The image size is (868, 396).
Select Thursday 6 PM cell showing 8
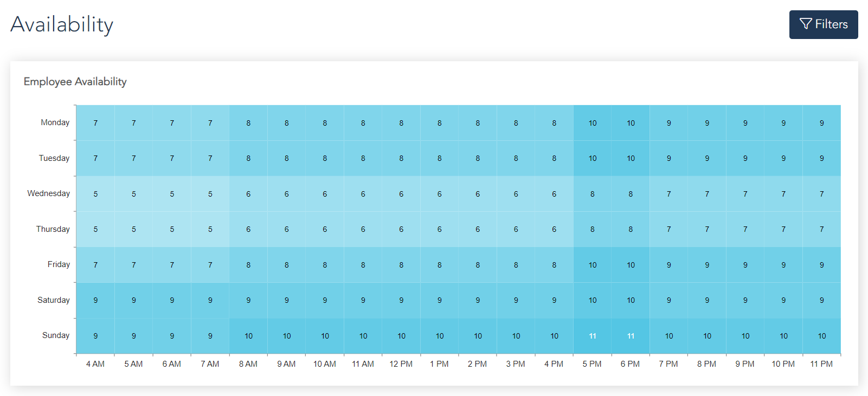coord(631,229)
